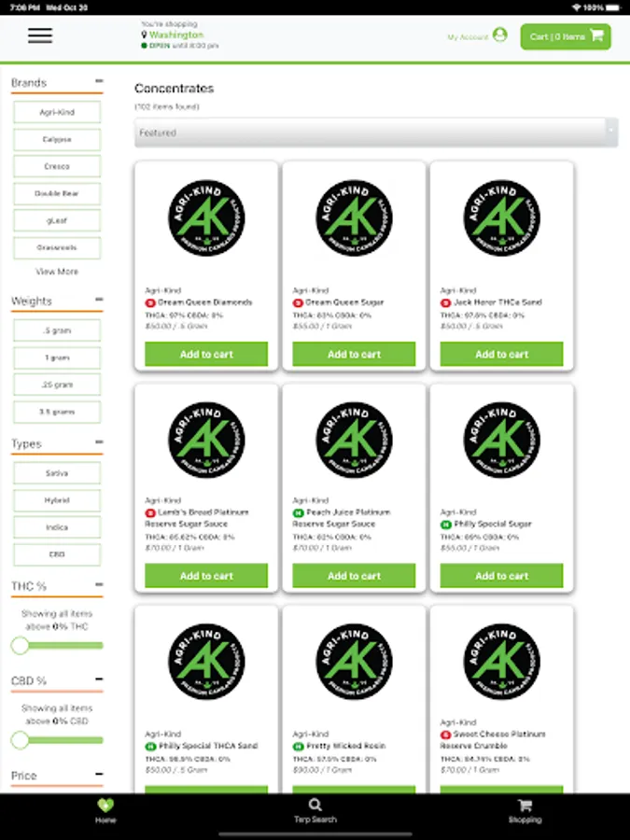Collapse the Price filter section
The width and height of the screenshot is (630, 840).
tap(99, 774)
